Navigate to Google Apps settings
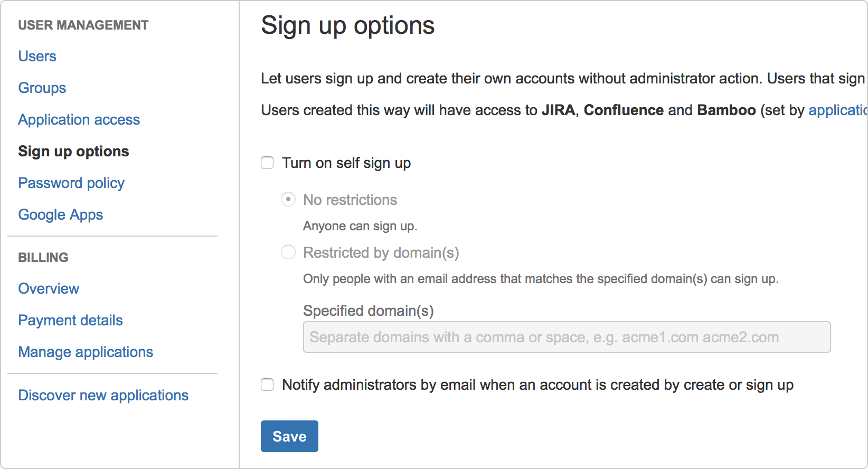This screenshot has width=868, height=469. (61, 215)
